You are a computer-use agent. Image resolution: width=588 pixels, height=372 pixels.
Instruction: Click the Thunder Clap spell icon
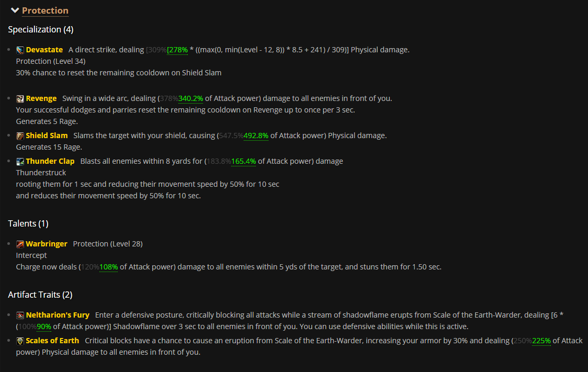pyautogui.click(x=20, y=162)
